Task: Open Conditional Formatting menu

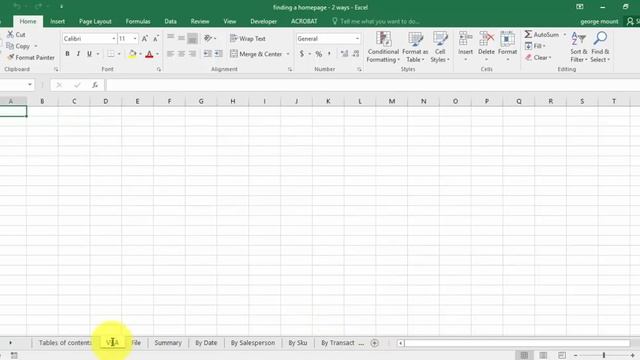Action: (x=383, y=47)
